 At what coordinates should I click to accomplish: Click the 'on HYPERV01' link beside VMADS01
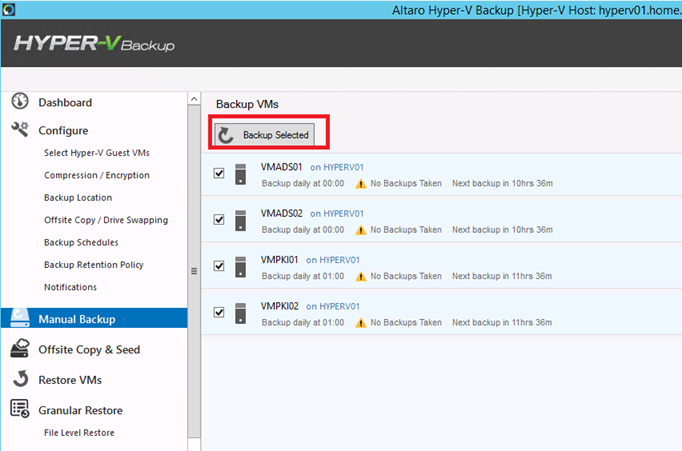pos(337,167)
